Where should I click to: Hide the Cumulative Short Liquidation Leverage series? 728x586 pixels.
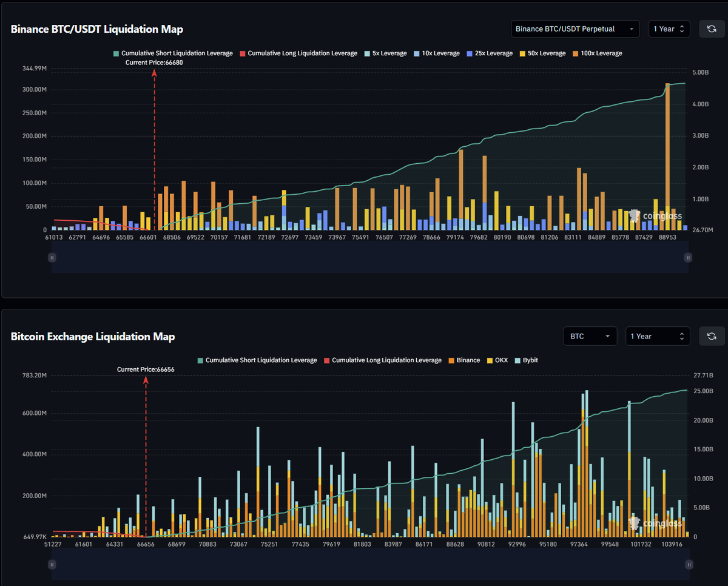click(x=174, y=53)
